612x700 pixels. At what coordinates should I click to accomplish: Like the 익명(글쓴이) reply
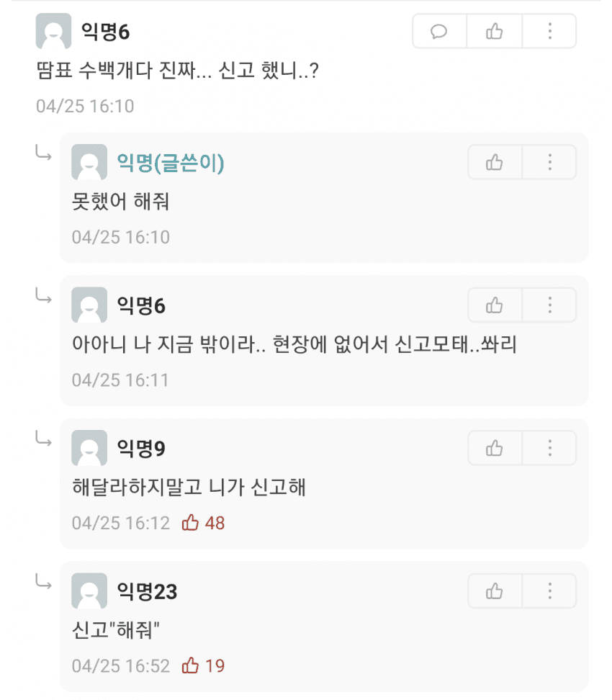pyautogui.click(x=495, y=163)
